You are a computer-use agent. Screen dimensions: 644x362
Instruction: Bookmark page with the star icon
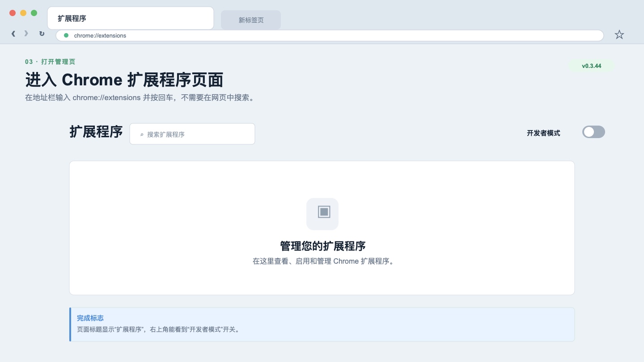[619, 34]
